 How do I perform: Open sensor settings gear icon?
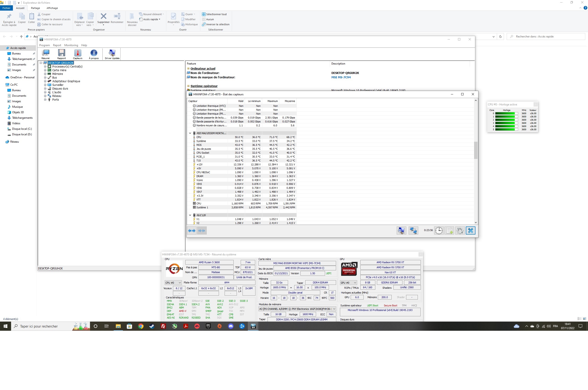point(460,231)
